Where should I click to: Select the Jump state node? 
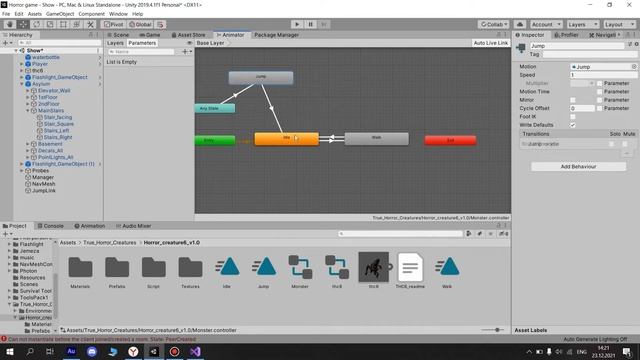pyautogui.click(x=261, y=78)
